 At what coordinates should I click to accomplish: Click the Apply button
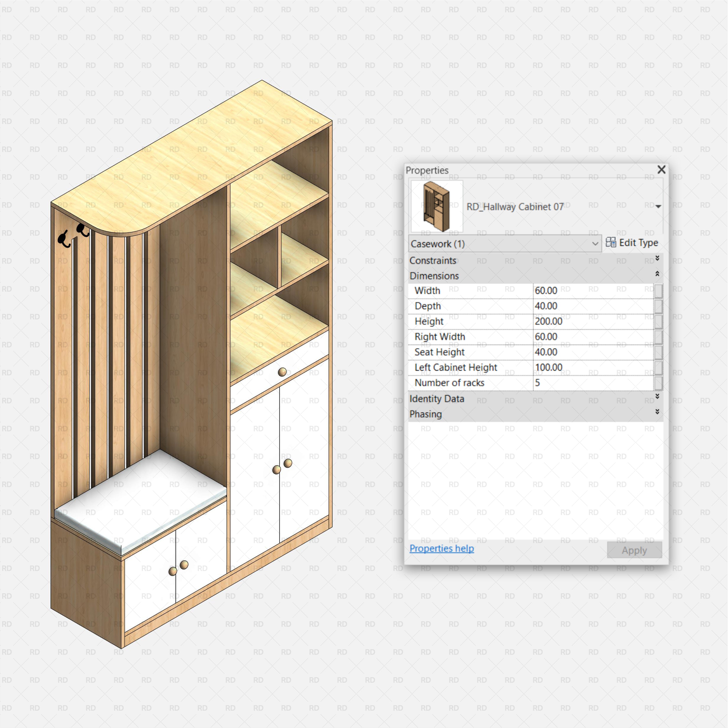[634, 550]
